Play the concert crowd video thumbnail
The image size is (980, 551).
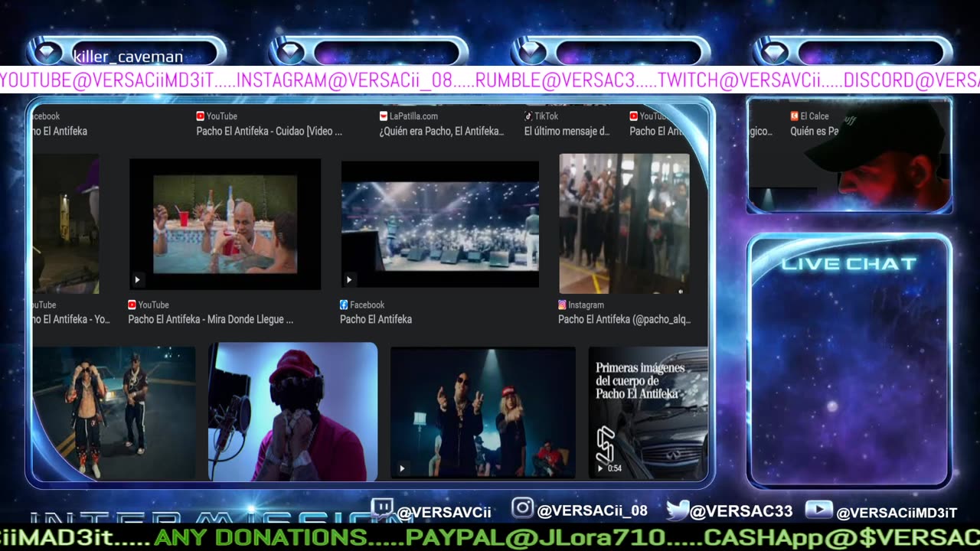439,224
